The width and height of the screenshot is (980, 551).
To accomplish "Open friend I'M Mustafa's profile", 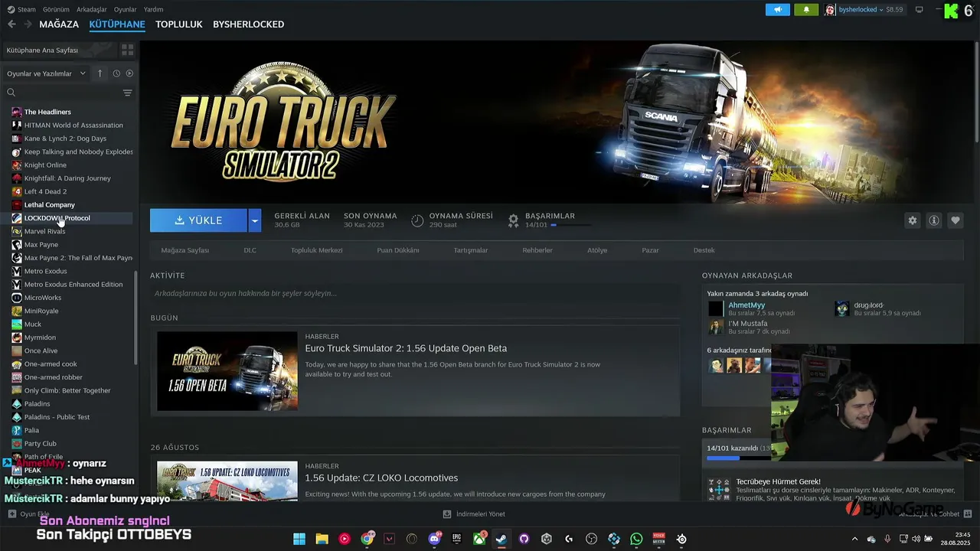I will 747,324.
